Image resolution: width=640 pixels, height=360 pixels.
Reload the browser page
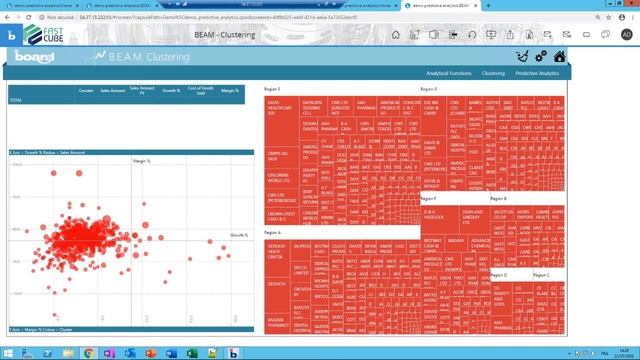[x=29, y=18]
